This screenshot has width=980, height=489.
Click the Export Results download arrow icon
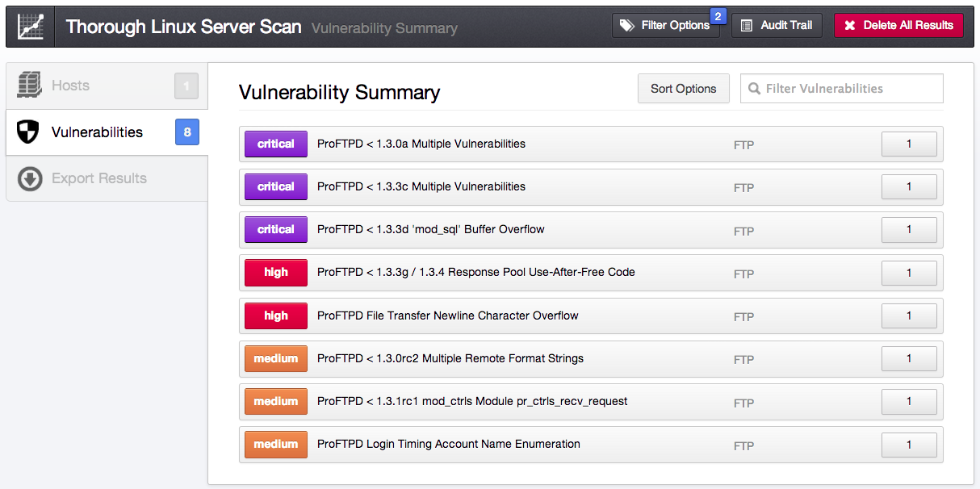point(30,179)
